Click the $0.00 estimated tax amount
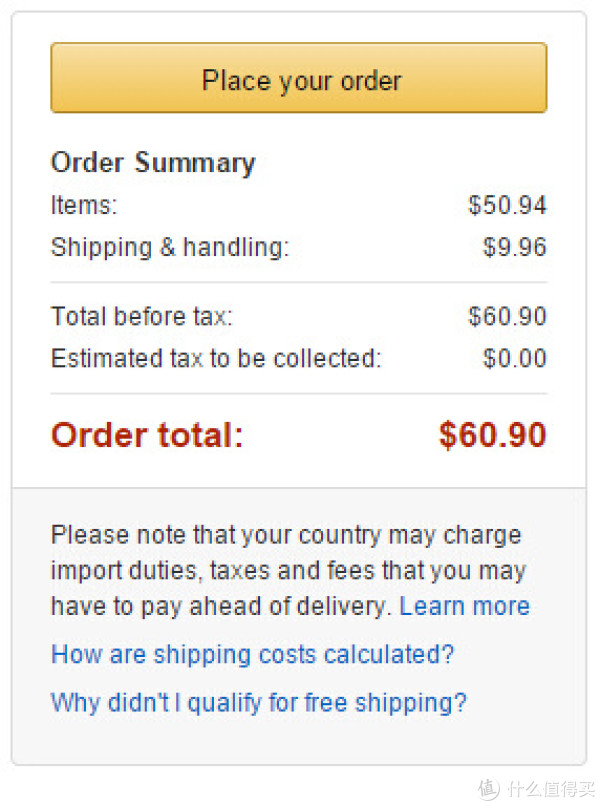 click(514, 358)
